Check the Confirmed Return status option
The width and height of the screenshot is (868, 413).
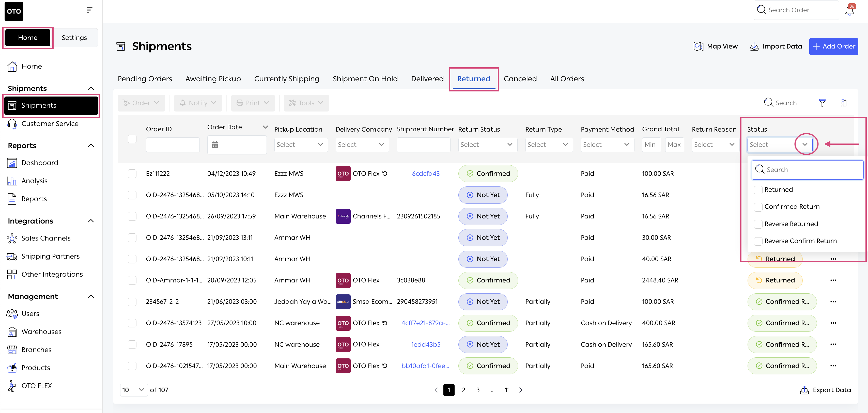click(x=758, y=207)
